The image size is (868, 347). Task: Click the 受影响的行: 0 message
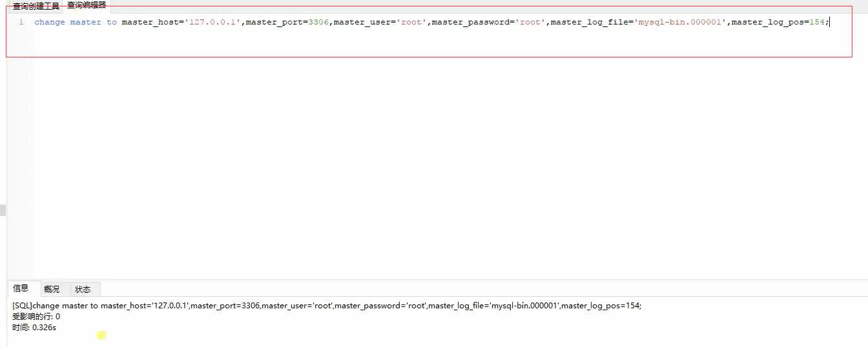coord(36,317)
